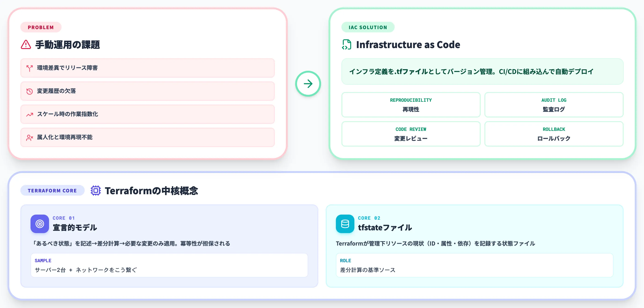Click the teal database icon for CORE 02
Image resolution: width=644 pixels, height=308 pixels.
pyautogui.click(x=345, y=224)
